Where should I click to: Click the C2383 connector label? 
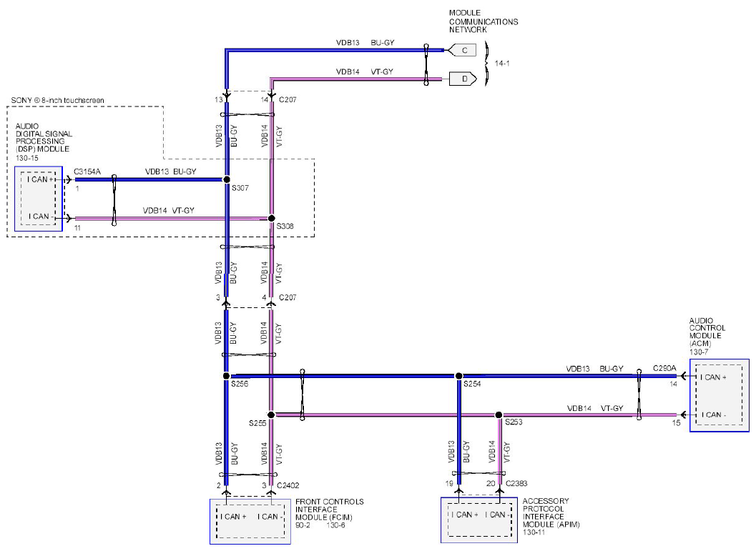click(516, 483)
